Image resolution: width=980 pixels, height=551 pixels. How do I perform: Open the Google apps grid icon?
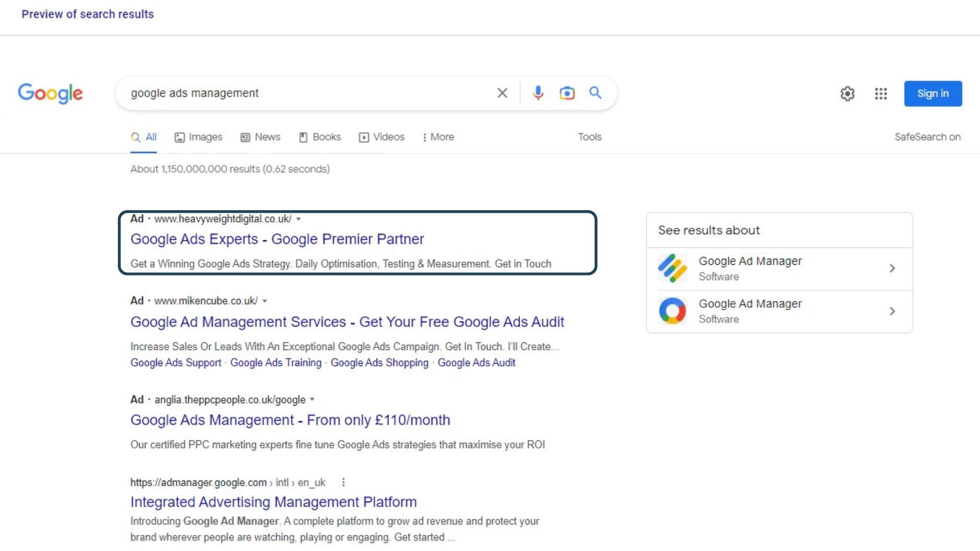pyautogui.click(x=880, y=93)
